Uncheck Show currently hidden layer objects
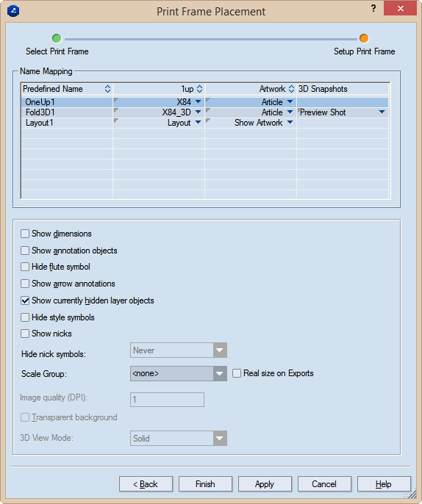This screenshot has width=422, height=504. (25, 300)
